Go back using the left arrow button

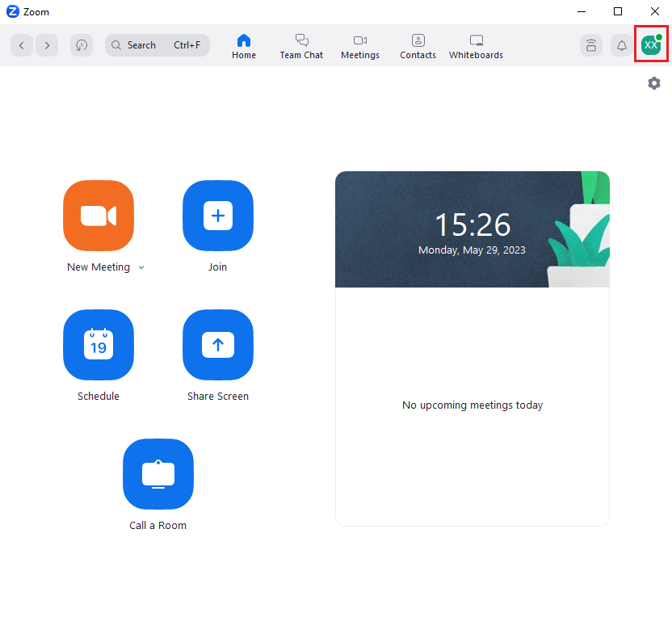(22, 45)
